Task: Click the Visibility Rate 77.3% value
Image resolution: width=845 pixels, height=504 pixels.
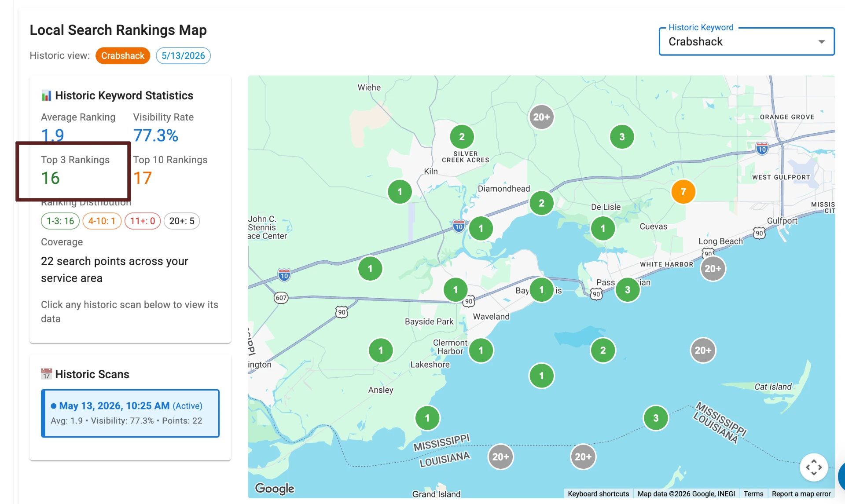Action: pyautogui.click(x=156, y=135)
